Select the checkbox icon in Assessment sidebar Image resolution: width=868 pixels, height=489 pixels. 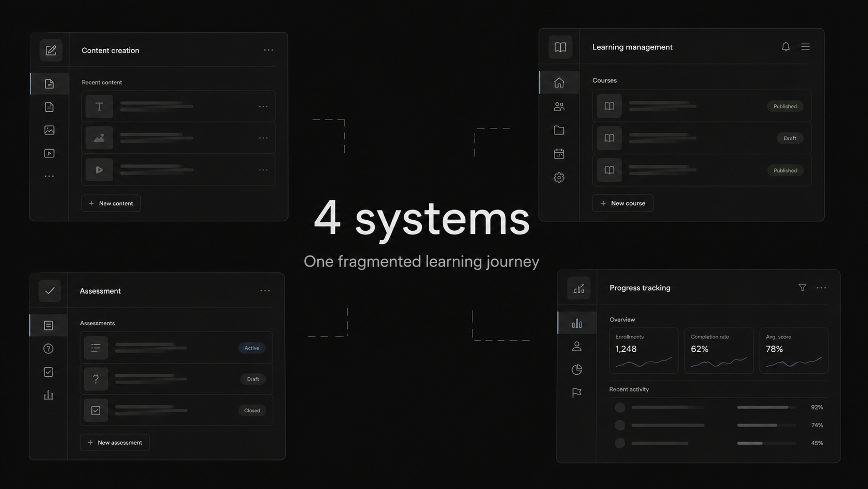coord(48,372)
